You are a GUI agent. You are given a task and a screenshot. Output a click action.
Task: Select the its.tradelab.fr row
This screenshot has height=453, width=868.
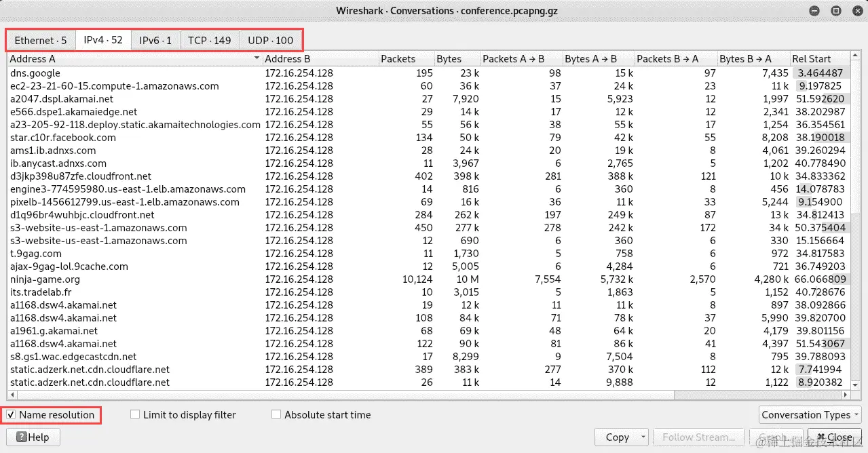coord(429,292)
